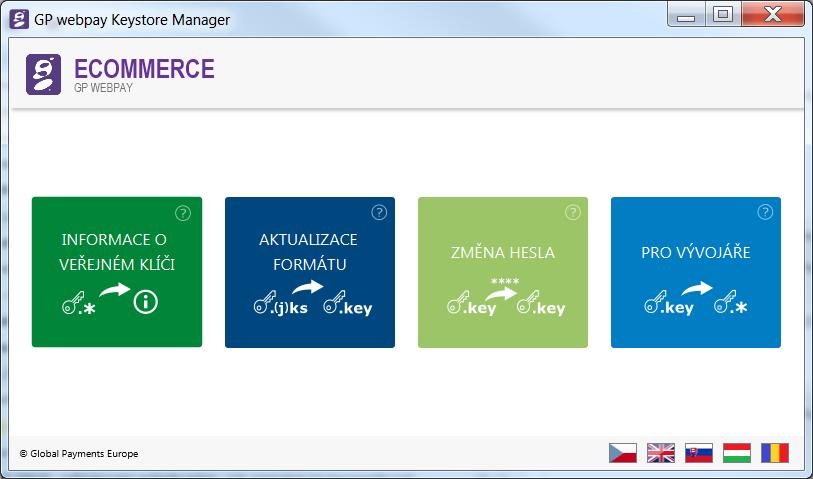813x479 pixels.
Task: Click the info circle icon in green tile
Action: tap(145, 302)
